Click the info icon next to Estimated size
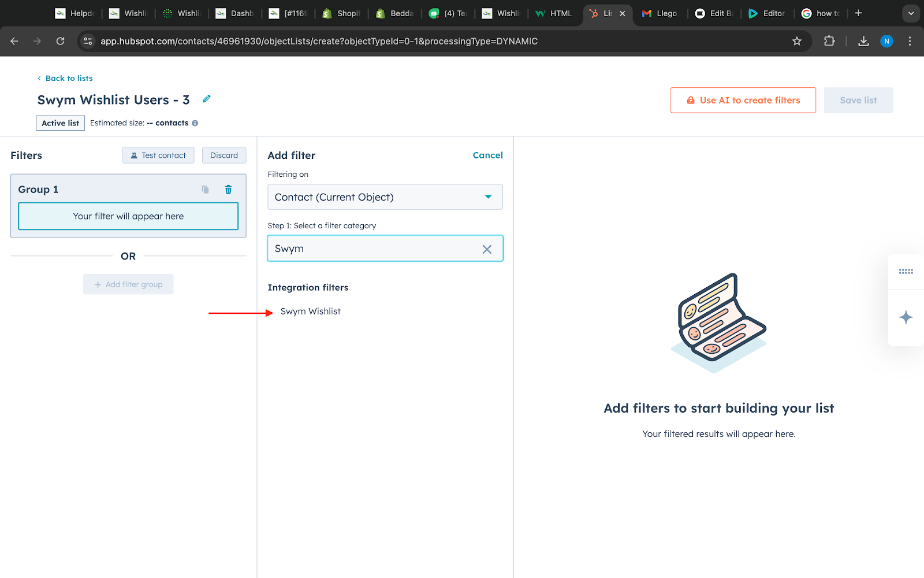Viewport: 924px width, 578px height. point(195,123)
